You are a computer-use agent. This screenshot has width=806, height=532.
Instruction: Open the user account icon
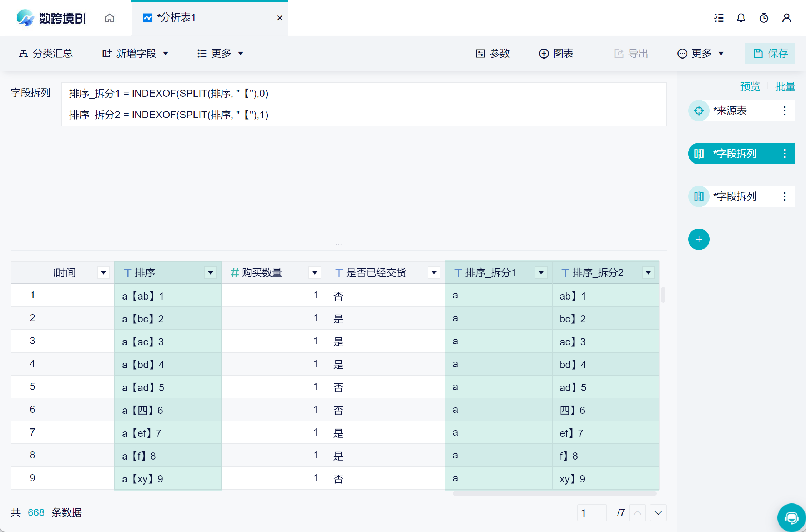787,18
